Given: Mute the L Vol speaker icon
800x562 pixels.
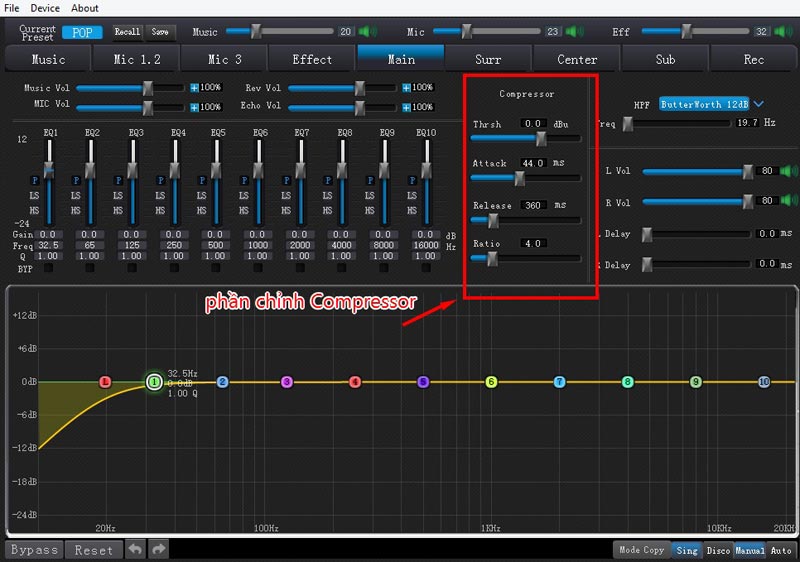Looking at the screenshot, I should tap(789, 171).
